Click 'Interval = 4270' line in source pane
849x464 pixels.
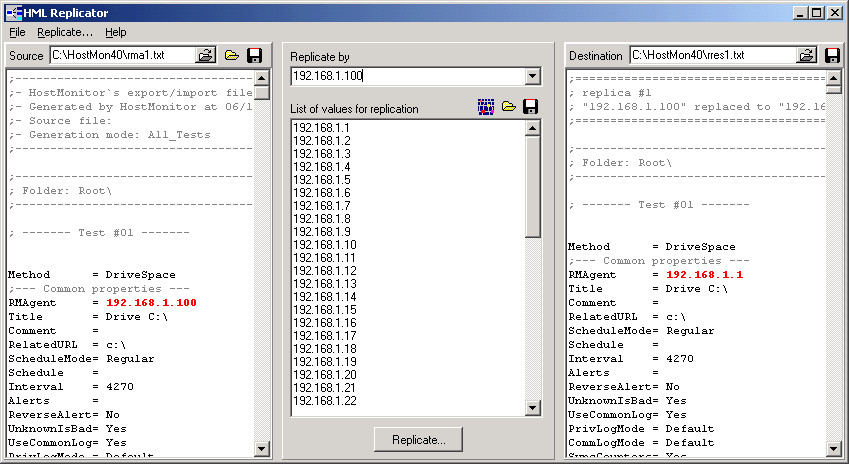click(x=70, y=387)
